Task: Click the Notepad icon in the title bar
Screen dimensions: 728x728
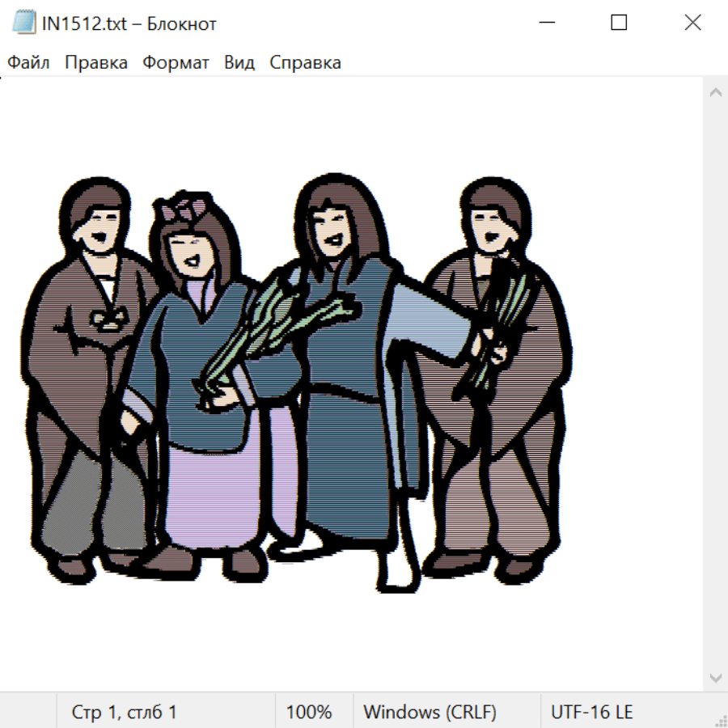Action: coord(24,23)
